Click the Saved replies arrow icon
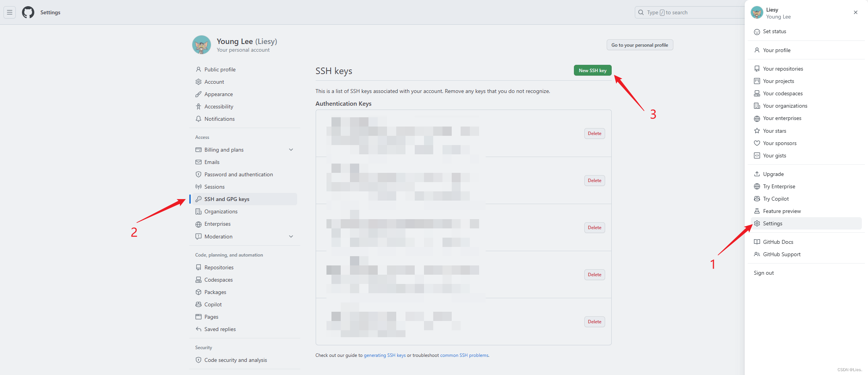Image resolution: width=868 pixels, height=375 pixels. [198, 329]
